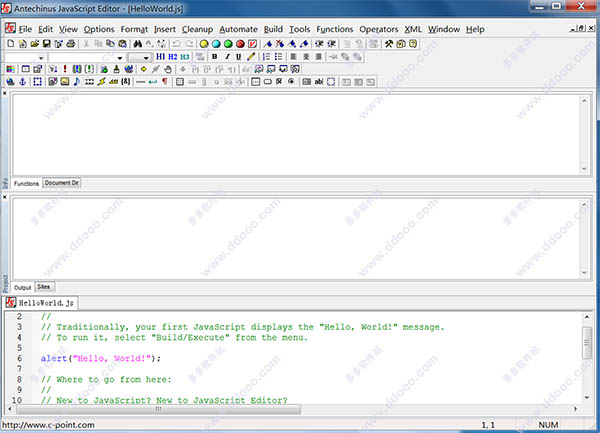The width and height of the screenshot is (600, 433).
Task: Click the '// Where to go from here:' comment
Action: tap(106, 379)
